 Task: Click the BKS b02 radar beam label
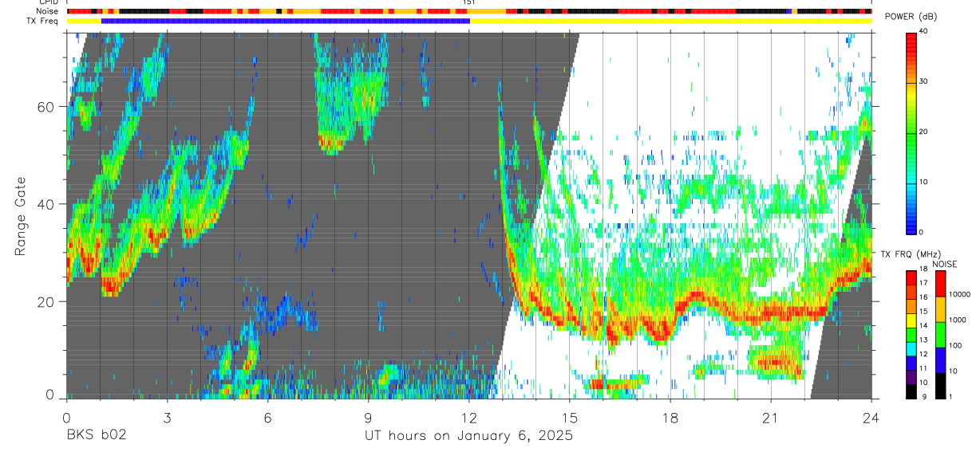click(96, 435)
